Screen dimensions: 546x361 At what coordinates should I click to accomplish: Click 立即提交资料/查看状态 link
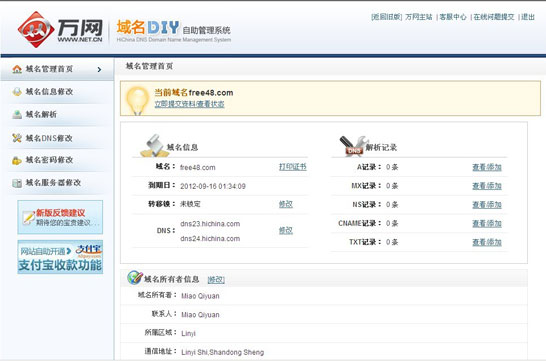(189, 104)
